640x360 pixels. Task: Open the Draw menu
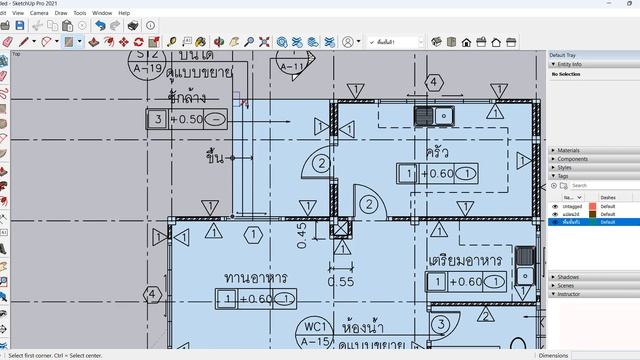(61, 13)
